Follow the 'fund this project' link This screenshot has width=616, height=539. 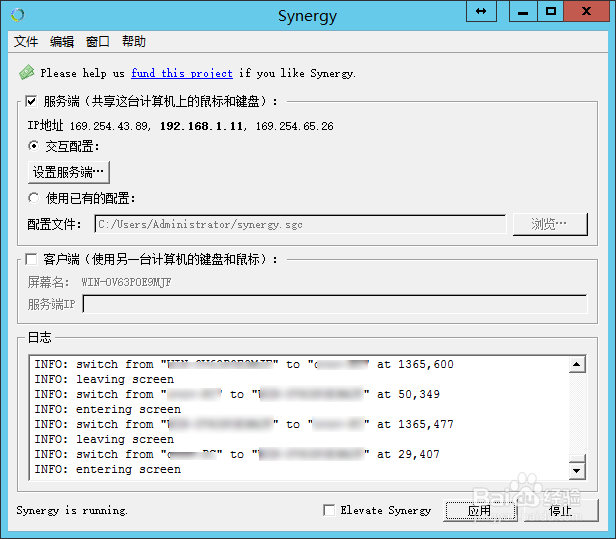[182, 73]
